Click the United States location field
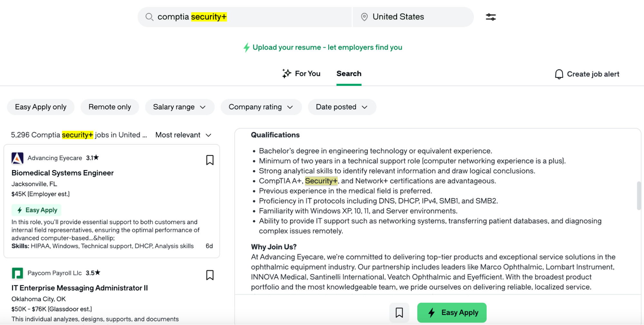This screenshot has width=644, height=325. [413, 17]
